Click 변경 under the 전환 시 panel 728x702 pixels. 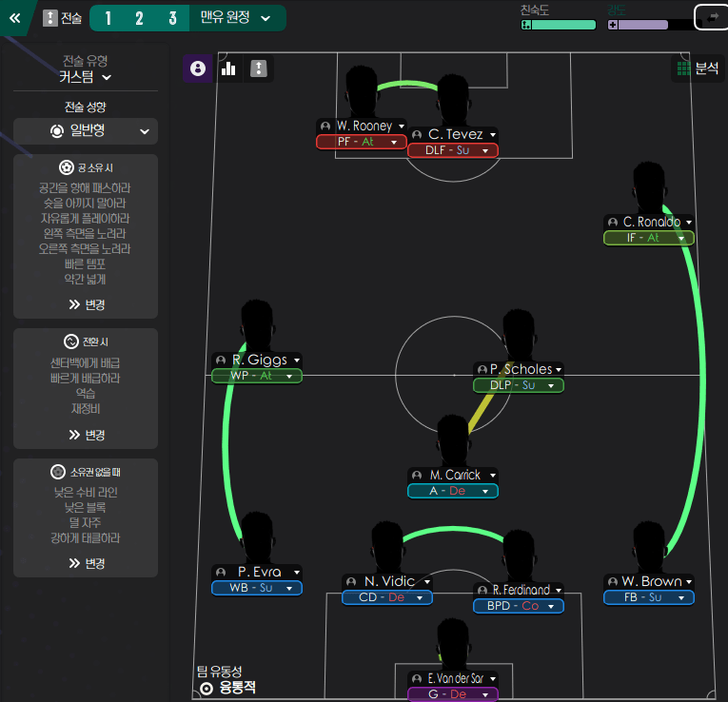click(87, 436)
